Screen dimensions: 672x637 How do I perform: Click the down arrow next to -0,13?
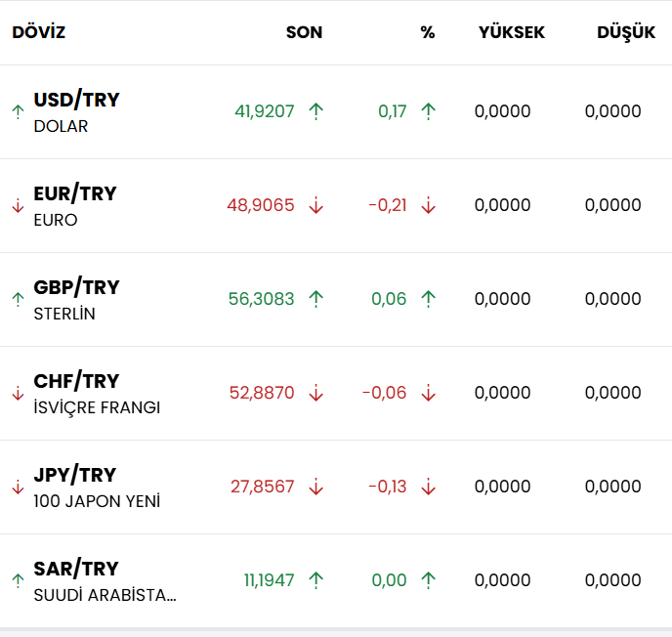(x=428, y=487)
